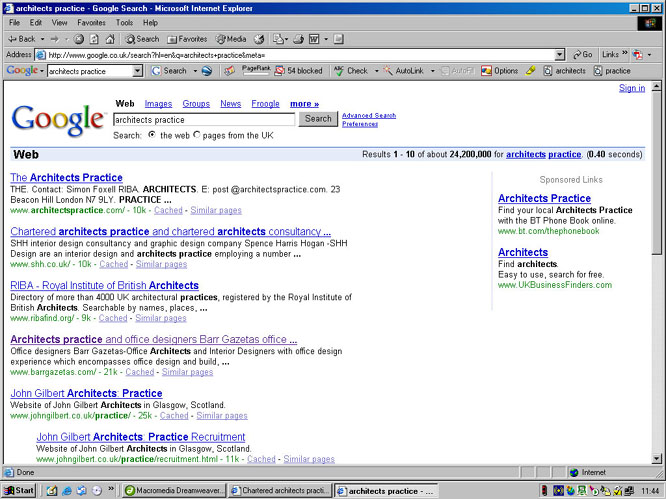Screen dimensions: 666x499
Task: Click the Google Search button
Action: tap(318, 119)
